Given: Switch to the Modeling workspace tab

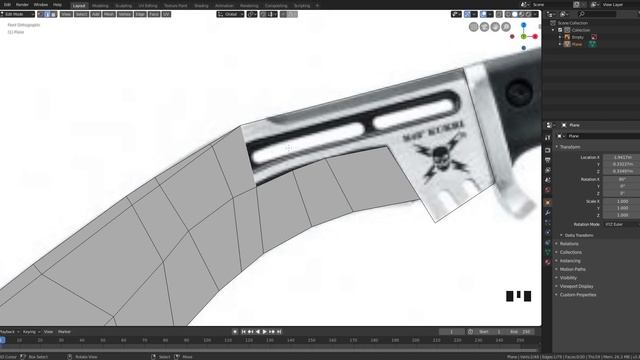Looking at the screenshot, I should click(100, 6).
